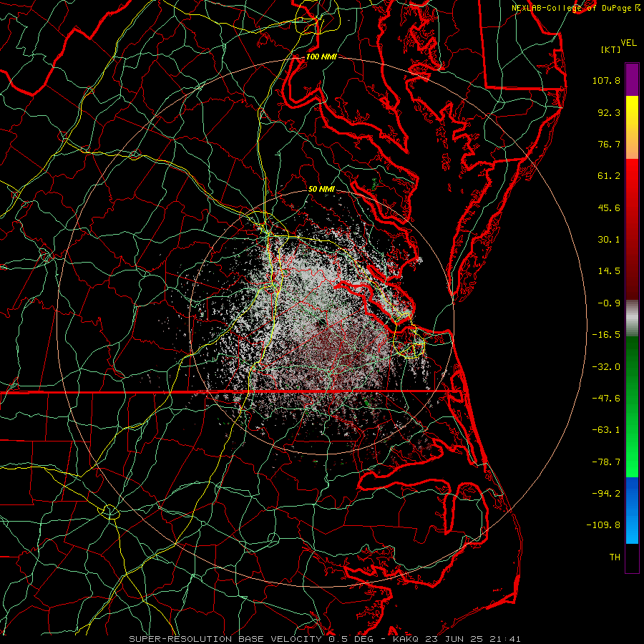
Task: Click the 76.7 scale value
Action: (609, 144)
